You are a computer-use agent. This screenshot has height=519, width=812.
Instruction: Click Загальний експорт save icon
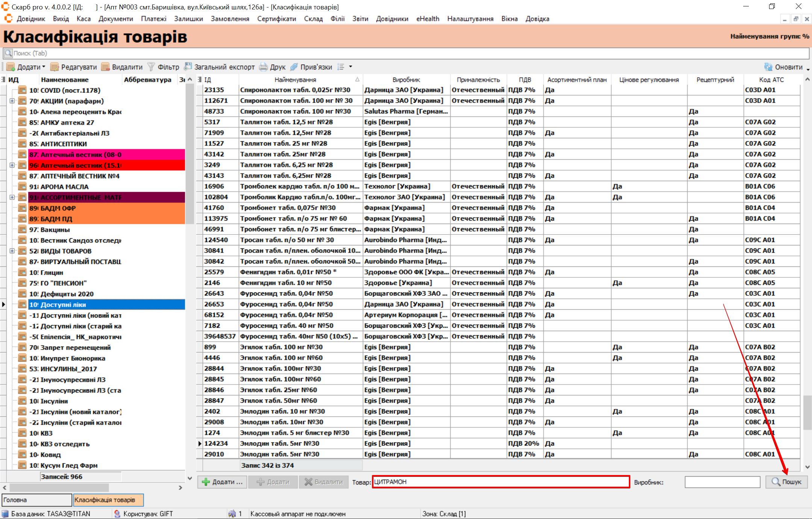pyautogui.click(x=188, y=67)
